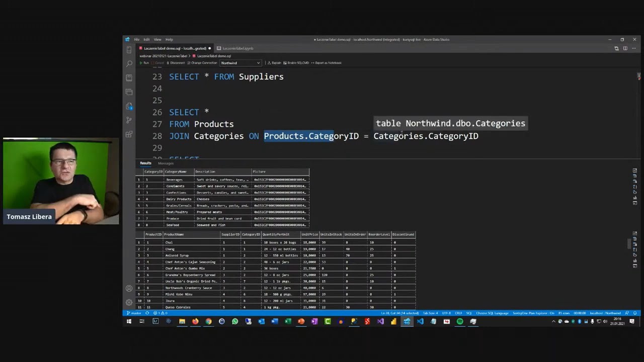Open the Connections view in activity bar

coord(129,50)
